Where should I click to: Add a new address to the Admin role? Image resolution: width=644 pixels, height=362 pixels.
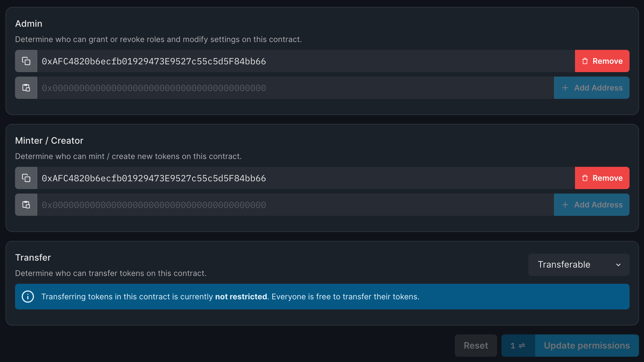point(592,87)
